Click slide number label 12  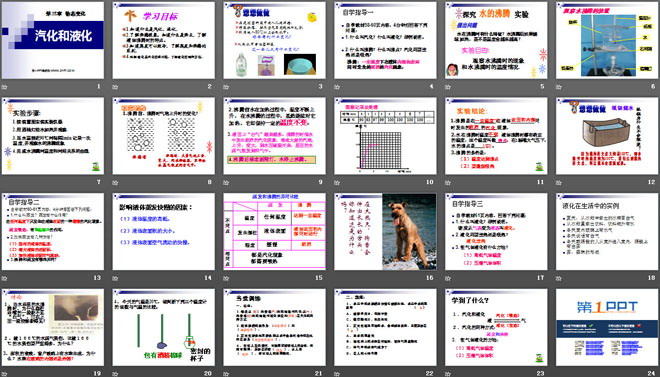[x=652, y=182]
